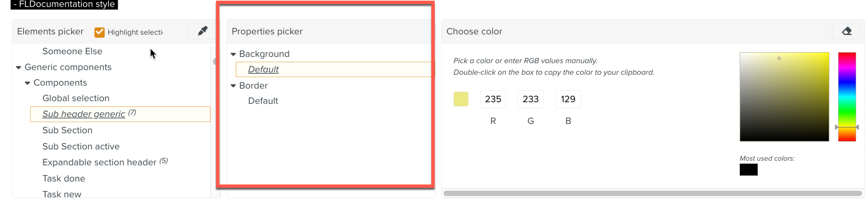Select the eyedropper tool in Elements picker
This screenshot has width=868, height=201.
202,31
